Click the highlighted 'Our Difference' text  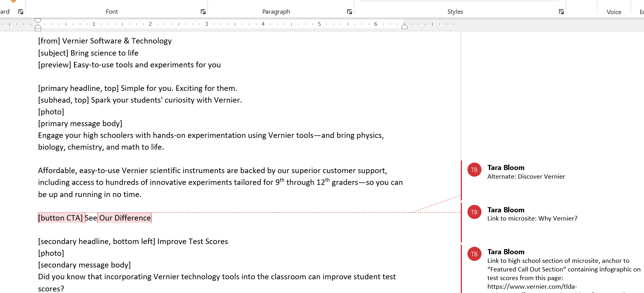pyautogui.click(x=125, y=218)
